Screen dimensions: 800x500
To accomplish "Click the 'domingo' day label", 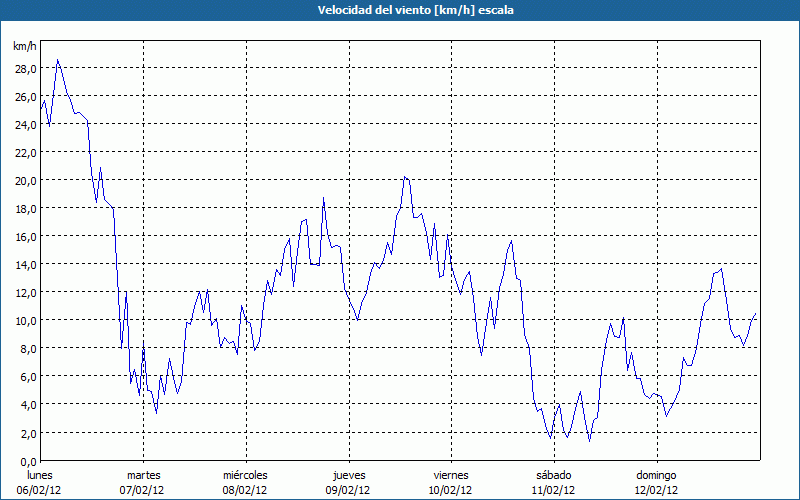I will pyautogui.click(x=656, y=475).
